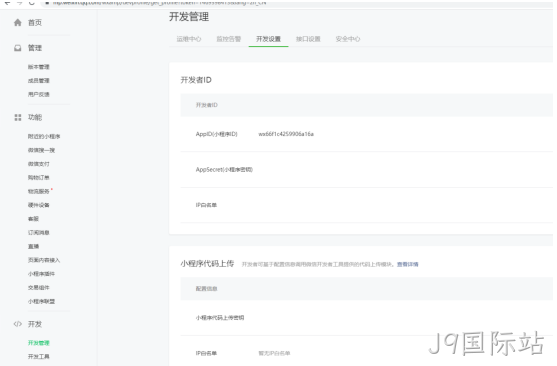The image size is (557, 366).
Task: Click the 功能 section heading
Action: pos(35,118)
